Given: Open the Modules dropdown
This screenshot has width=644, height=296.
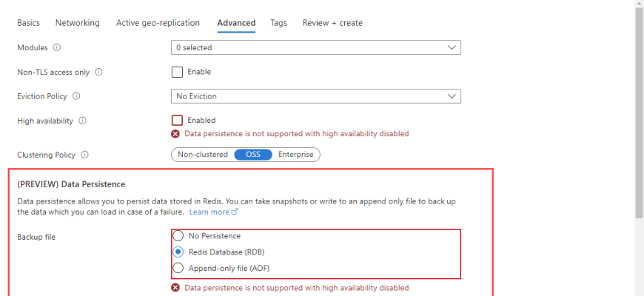Looking at the screenshot, I should point(315,47).
